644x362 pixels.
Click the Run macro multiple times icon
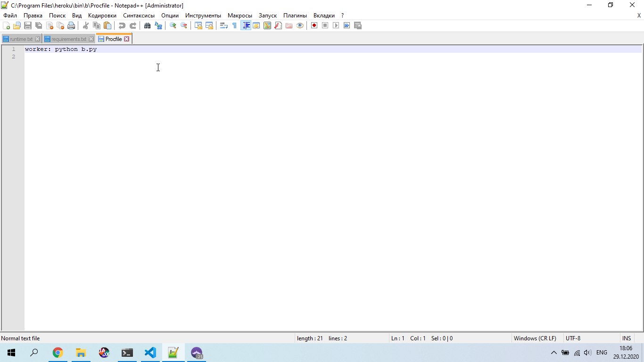347,25
